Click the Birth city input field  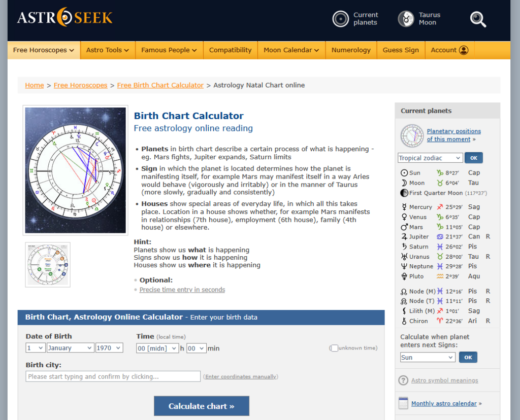[113, 376]
